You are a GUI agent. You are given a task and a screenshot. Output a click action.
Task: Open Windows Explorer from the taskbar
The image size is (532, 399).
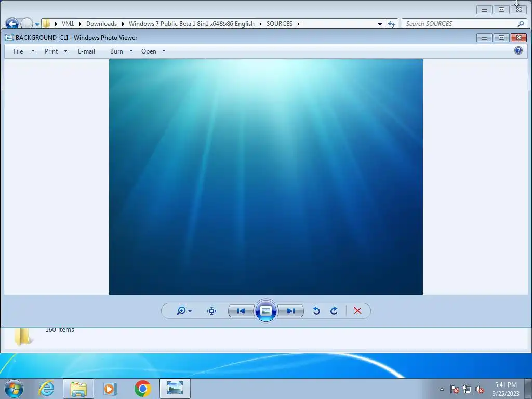pyautogui.click(x=78, y=389)
